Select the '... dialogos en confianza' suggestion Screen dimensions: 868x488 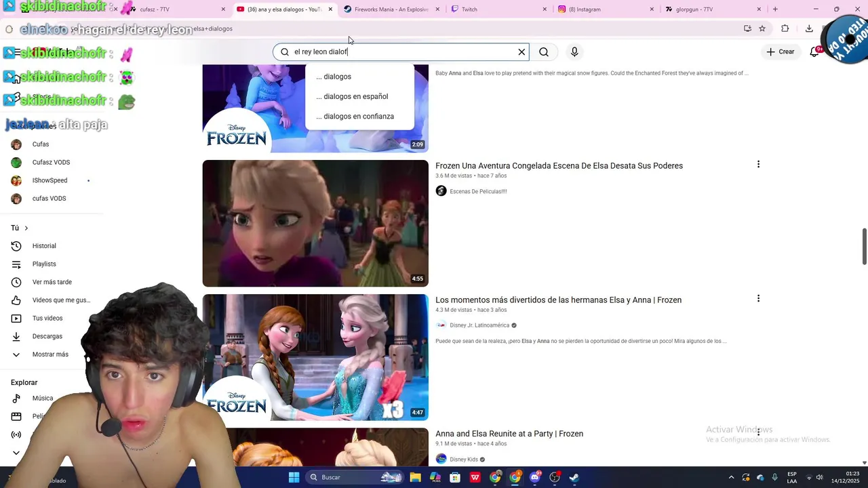click(x=359, y=116)
